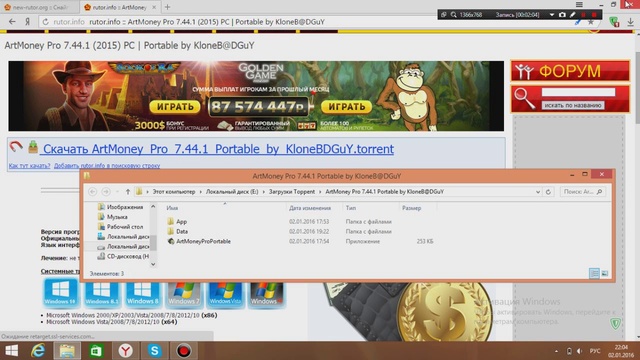This screenshot has width=640, height=360.
Task: Click 'Локальный диск (E:)' breadcrumb
Action: pyautogui.click(x=232, y=191)
